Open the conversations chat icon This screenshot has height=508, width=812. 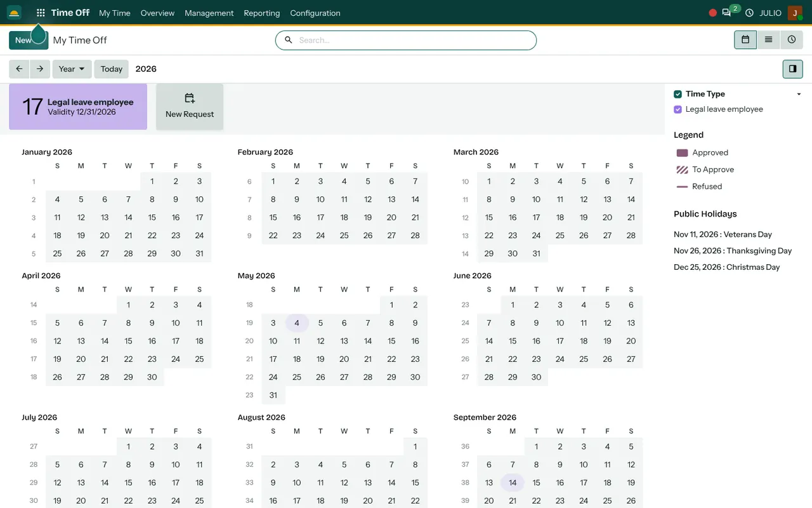(726, 13)
